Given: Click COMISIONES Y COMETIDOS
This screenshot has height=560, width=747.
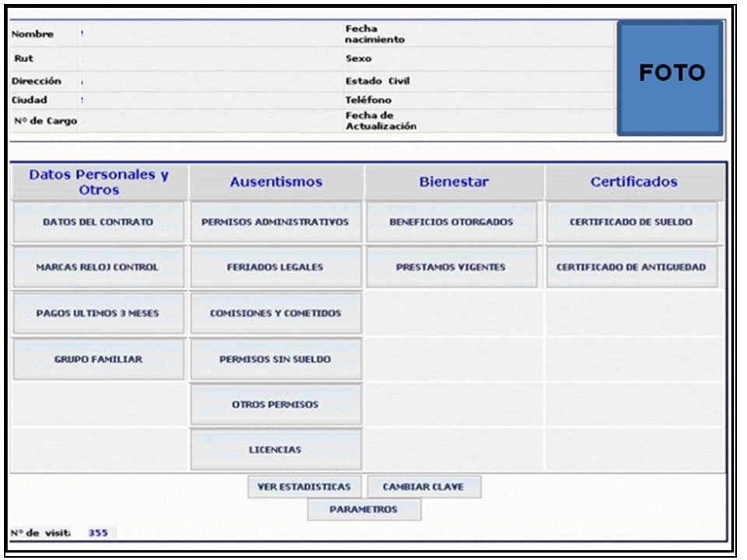Looking at the screenshot, I should [274, 313].
